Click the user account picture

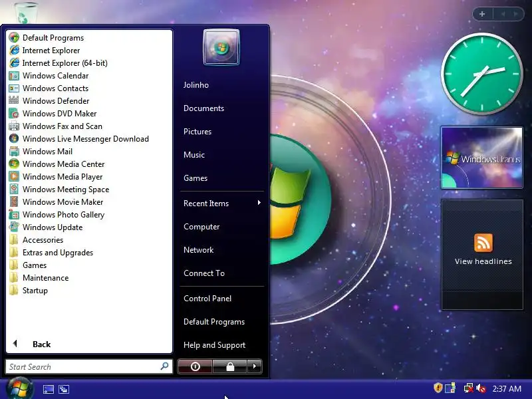click(x=221, y=47)
